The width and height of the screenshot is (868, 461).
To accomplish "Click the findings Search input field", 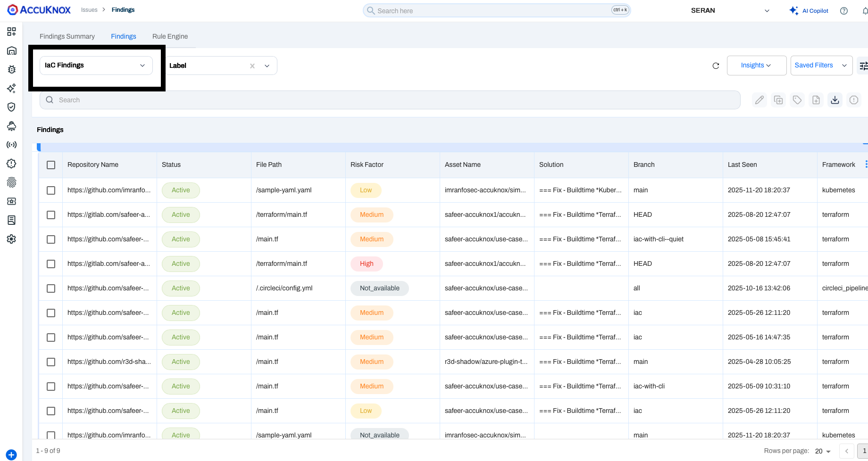I will 390,100.
